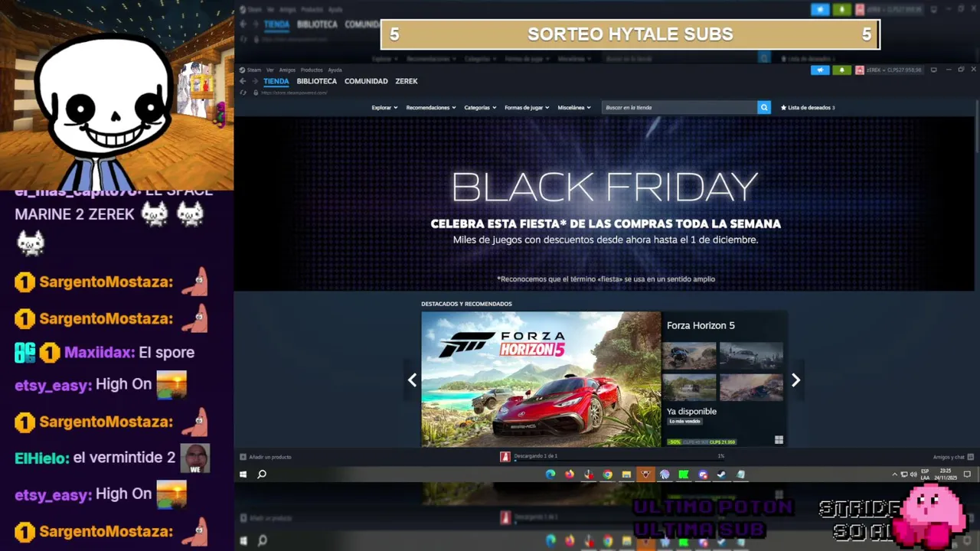Open Windows taskbar search magnifier
Viewport: 980px width, 551px height.
click(262, 474)
